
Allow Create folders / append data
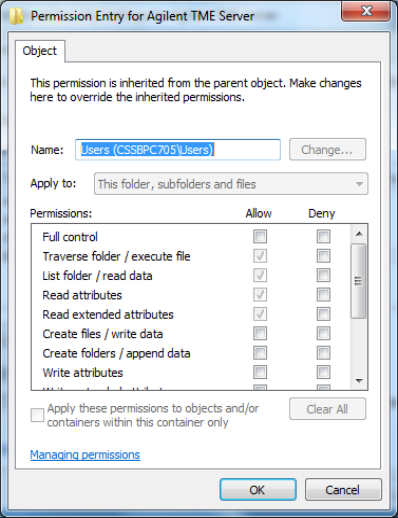[x=260, y=353]
